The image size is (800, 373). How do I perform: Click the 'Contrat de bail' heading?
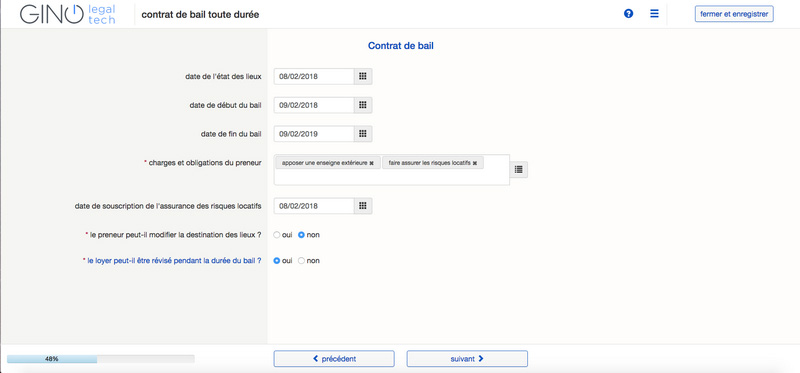(401, 46)
